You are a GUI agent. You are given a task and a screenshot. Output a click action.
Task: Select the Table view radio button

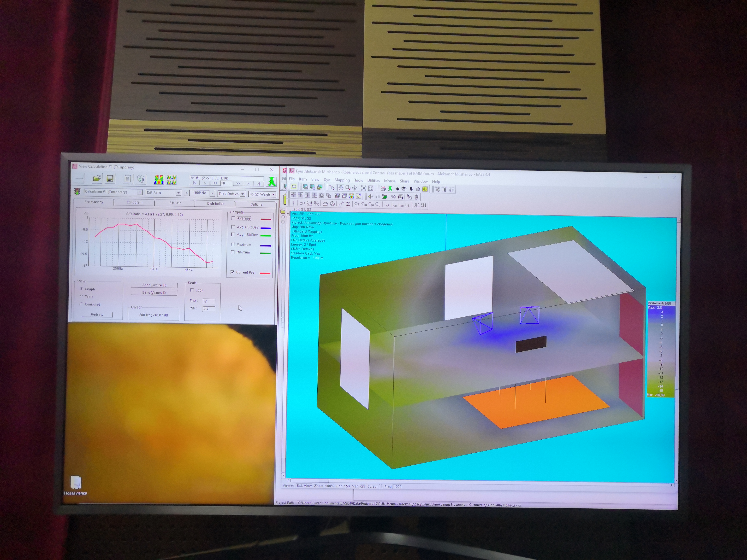(x=81, y=296)
